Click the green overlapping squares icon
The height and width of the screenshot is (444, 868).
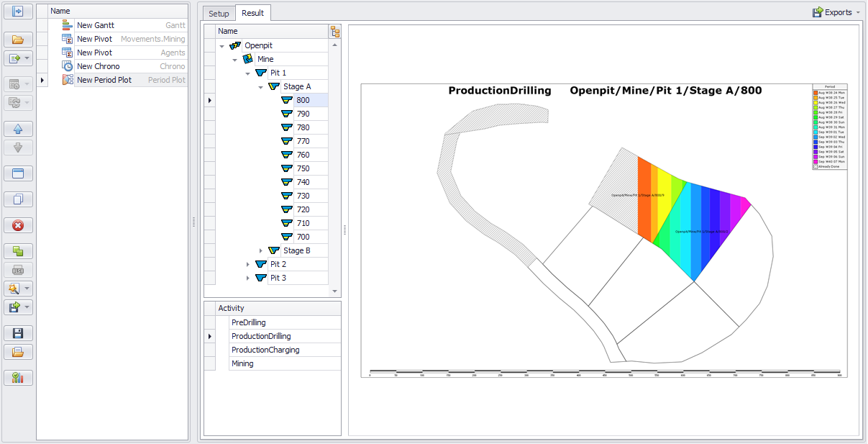(x=18, y=251)
